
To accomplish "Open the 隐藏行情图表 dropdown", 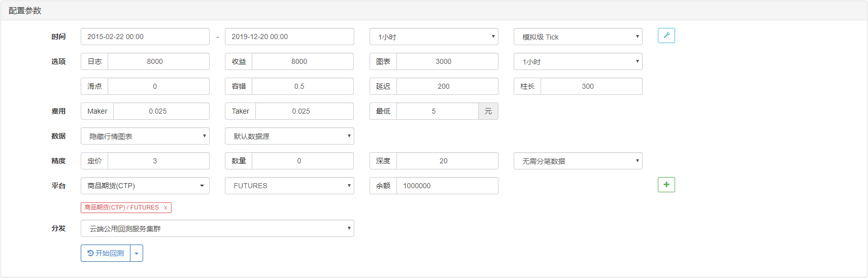I will (x=145, y=136).
